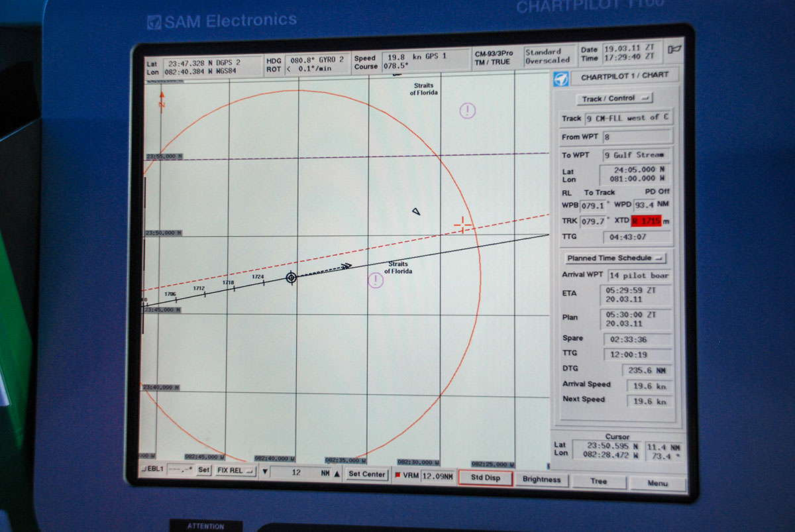Expand the Planned Time Schedule dropdown
The image size is (795, 532).
tap(615, 258)
